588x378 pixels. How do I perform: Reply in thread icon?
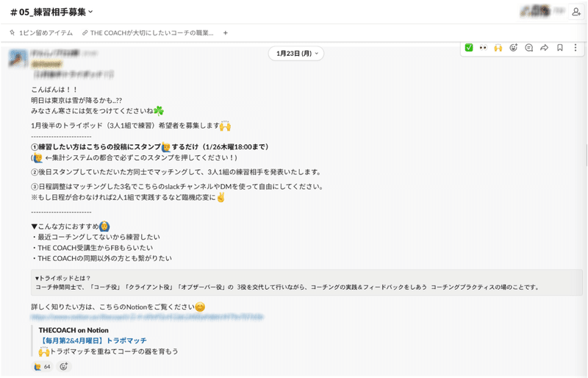click(528, 48)
